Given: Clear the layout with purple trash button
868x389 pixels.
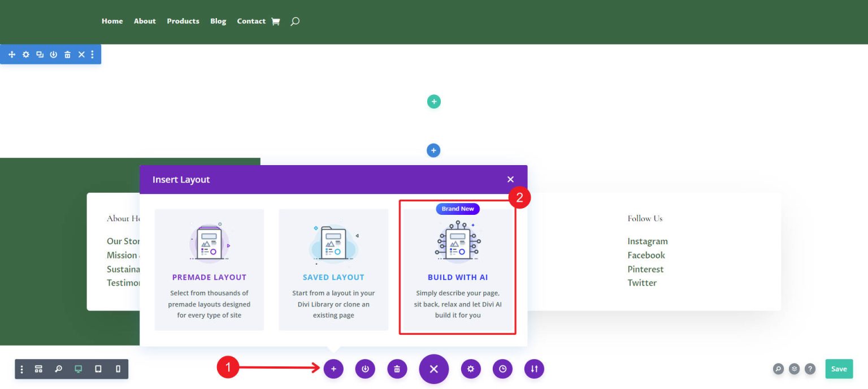Looking at the screenshot, I should pos(397,369).
